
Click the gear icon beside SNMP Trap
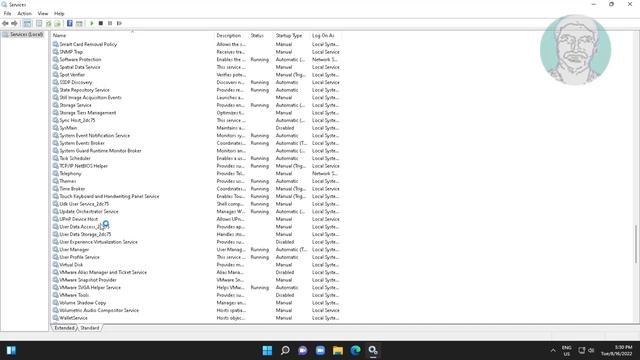coord(56,52)
